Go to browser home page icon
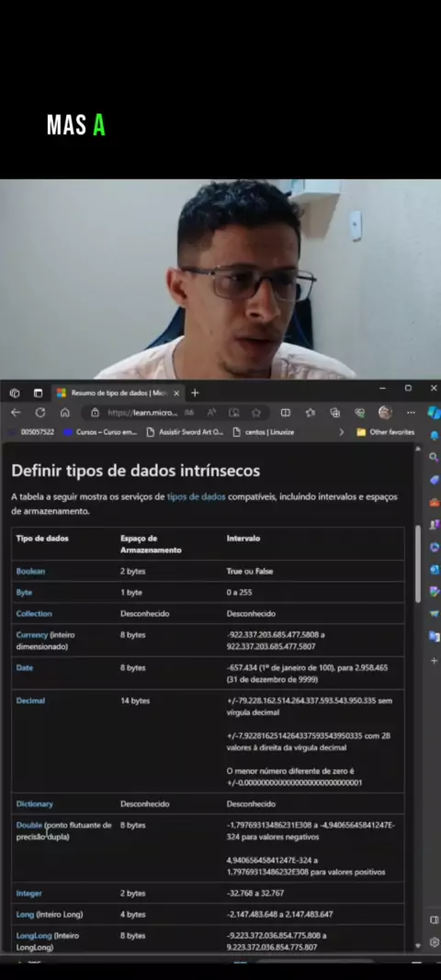The image size is (441, 980). (x=64, y=413)
